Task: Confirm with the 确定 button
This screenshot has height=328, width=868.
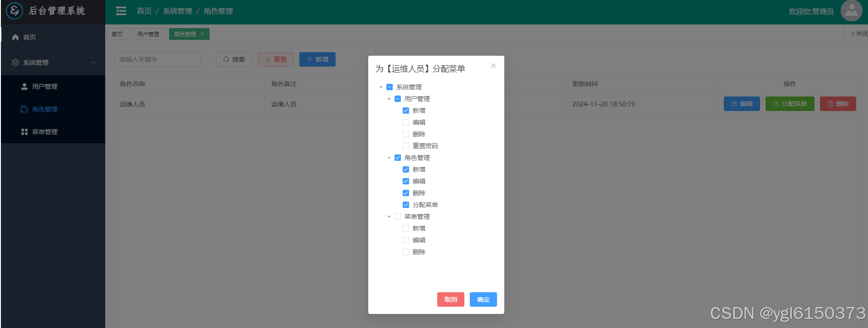Action: (x=483, y=299)
